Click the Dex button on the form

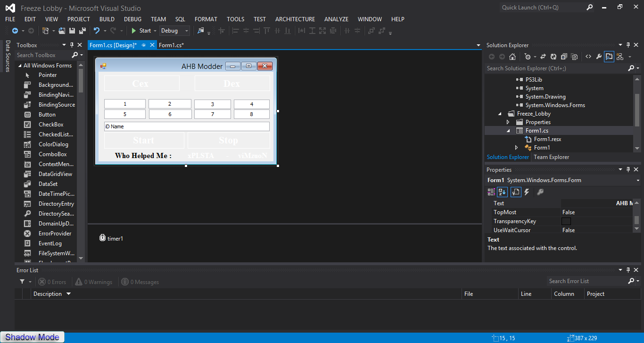tap(232, 84)
